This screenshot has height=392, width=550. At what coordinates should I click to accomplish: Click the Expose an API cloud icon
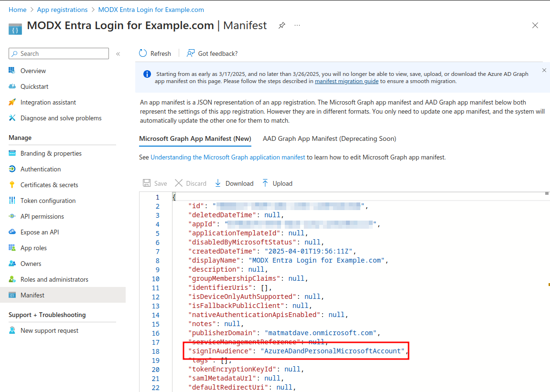[x=12, y=232]
